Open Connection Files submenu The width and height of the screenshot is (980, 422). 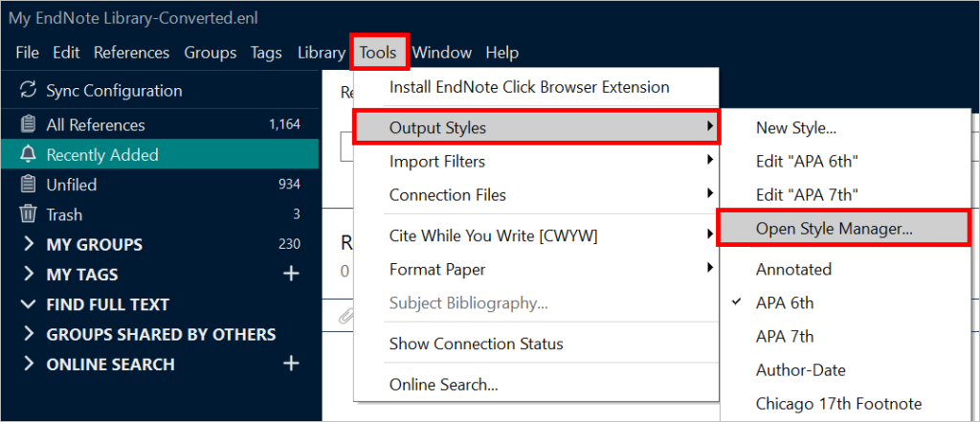click(x=536, y=195)
